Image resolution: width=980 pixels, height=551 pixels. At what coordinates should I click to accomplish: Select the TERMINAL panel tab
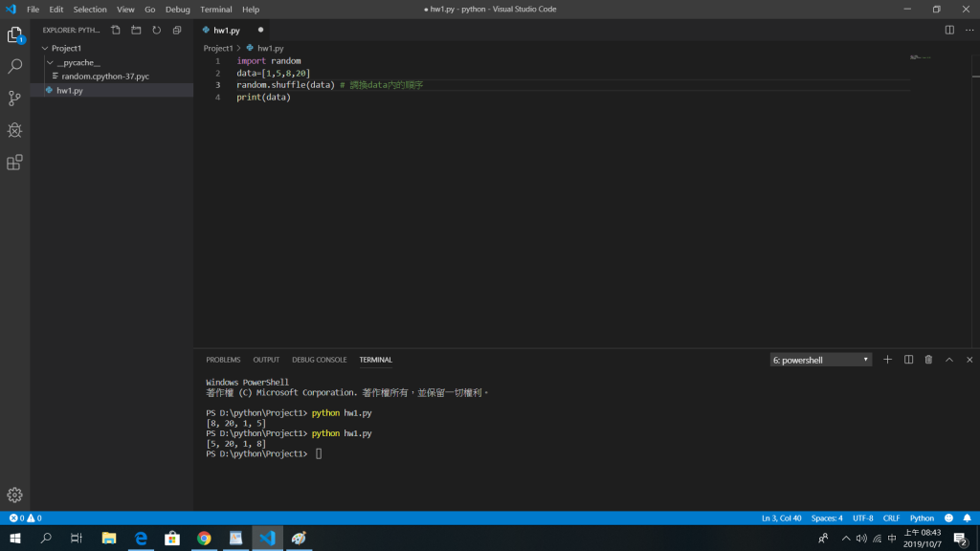[x=375, y=360]
